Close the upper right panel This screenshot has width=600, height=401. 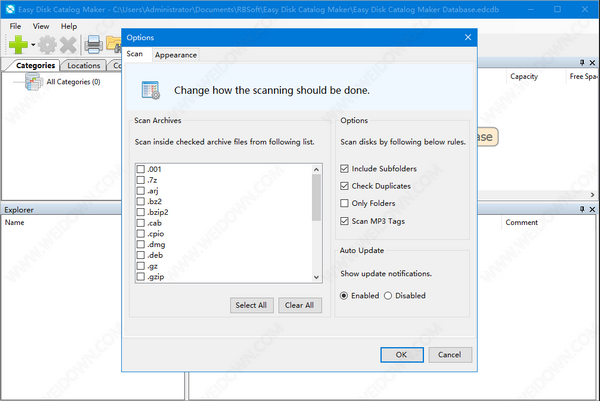[592, 62]
